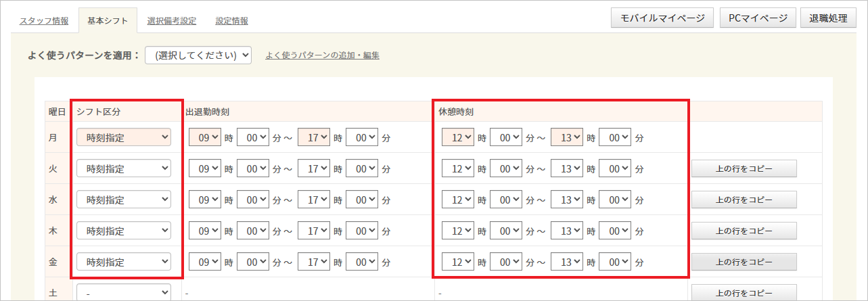
Task: Open the スタッフ情報 tab
Action: coord(43,21)
